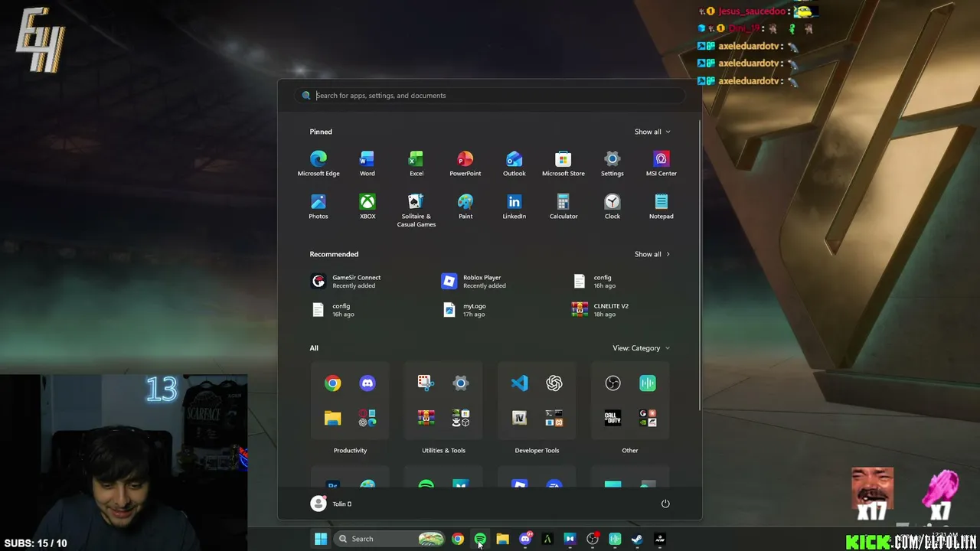The image size is (980, 551).
Task: Open Chrome in the Productivity group
Action: 332,383
